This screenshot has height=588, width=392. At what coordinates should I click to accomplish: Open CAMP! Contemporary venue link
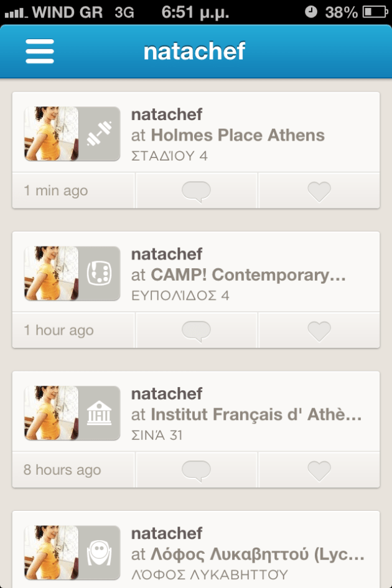pyautogui.click(x=248, y=275)
